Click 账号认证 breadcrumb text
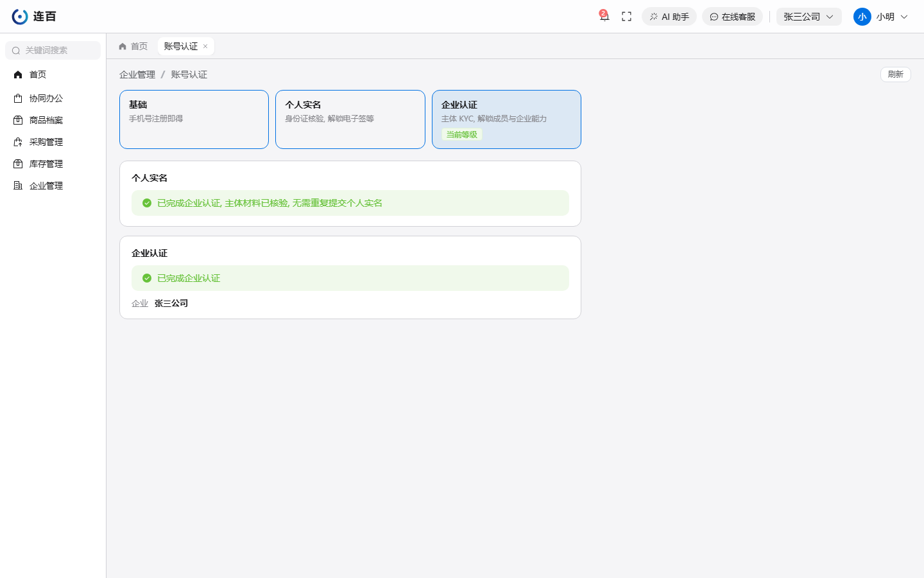924x578 pixels. point(189,74)
